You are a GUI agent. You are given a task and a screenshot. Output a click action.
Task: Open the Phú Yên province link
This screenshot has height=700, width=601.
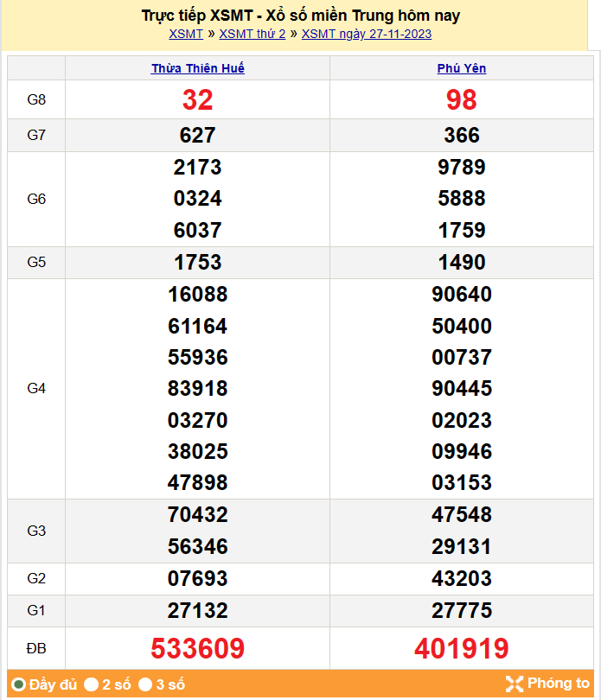(x=462, y=68)
